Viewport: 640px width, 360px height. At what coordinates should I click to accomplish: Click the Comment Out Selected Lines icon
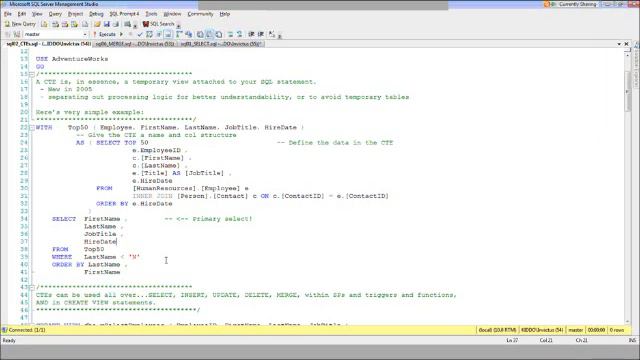(230, 34)
